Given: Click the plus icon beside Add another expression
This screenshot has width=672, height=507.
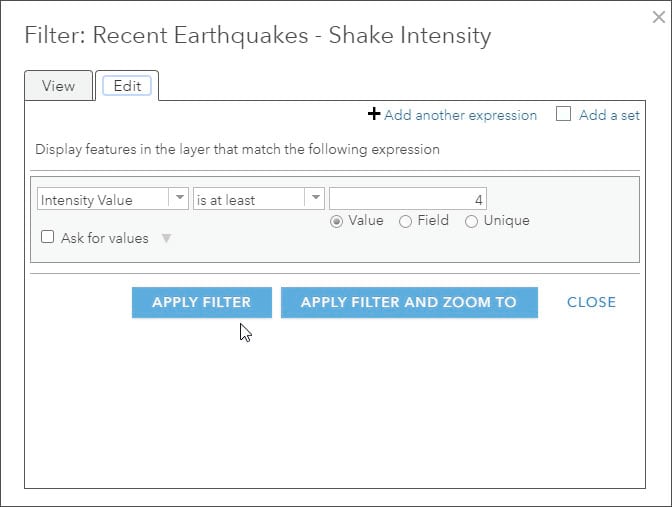Looking at the screenshot, I should click(x=375, y=115).
